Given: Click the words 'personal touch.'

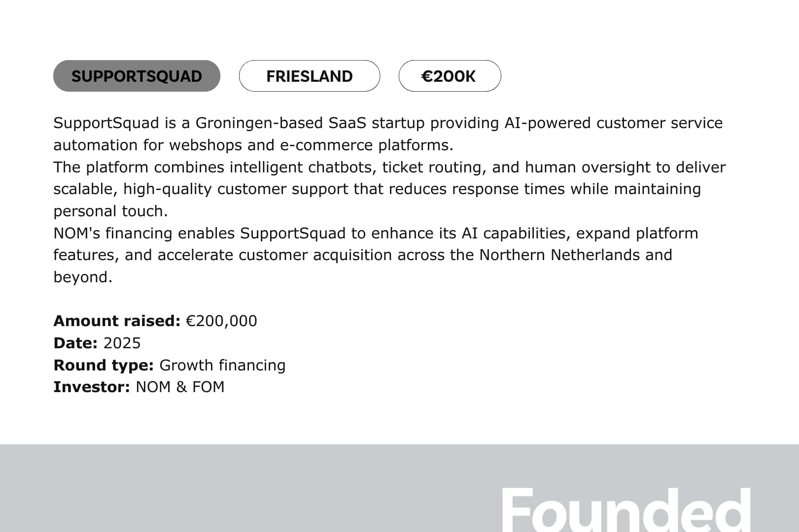Looking at the screenshot, I should tap(110, 211).
